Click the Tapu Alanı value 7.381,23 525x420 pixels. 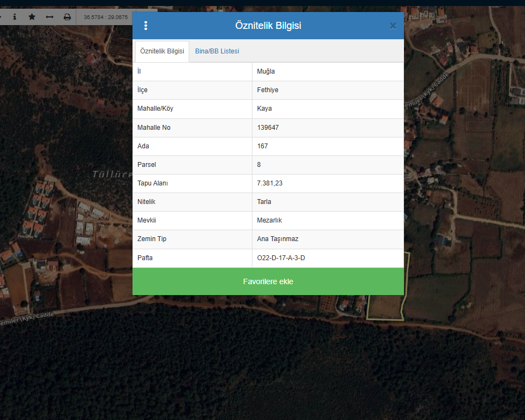pyautogui.click(x=270, y=183)
